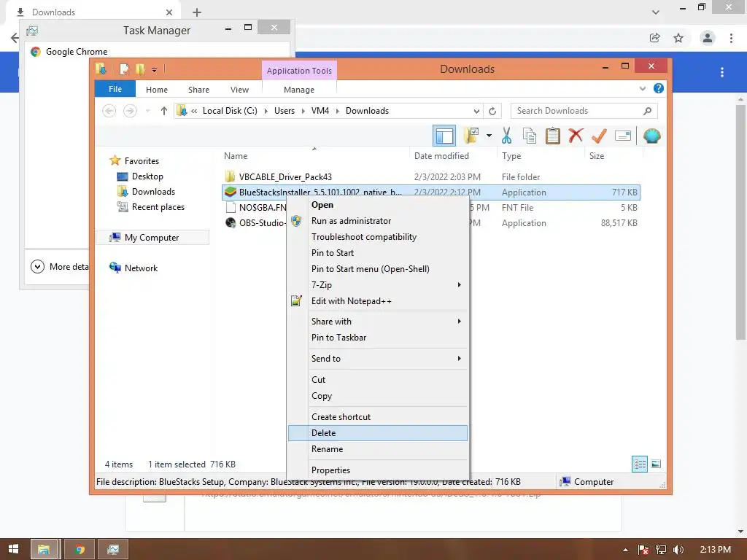The width and height of the screenshot is (747, 560).
Task: Click the Chrome taskbar icon
Action: pos(80,550)
